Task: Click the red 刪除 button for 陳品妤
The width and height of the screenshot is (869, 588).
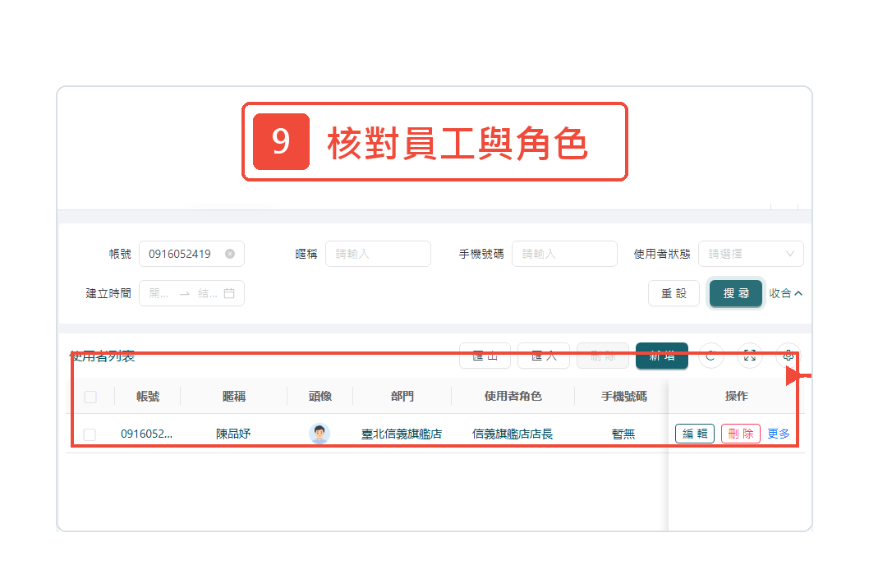Action: (740, 434)
